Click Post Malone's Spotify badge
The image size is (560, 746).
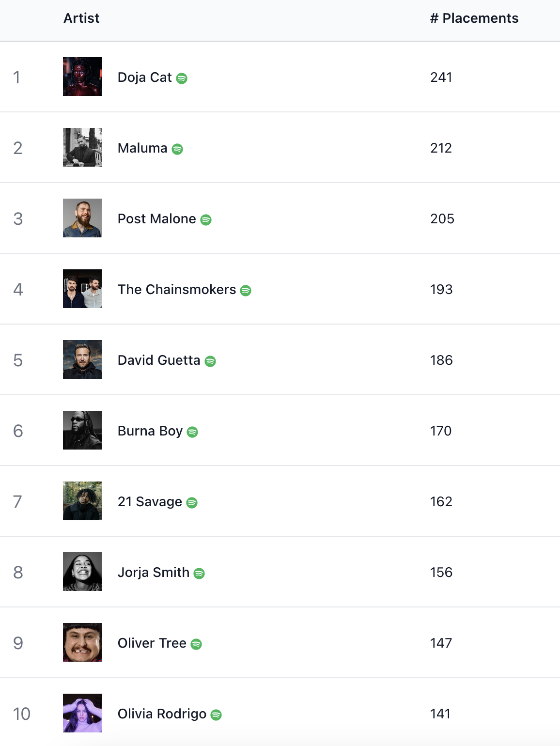[x=206, y=219]
